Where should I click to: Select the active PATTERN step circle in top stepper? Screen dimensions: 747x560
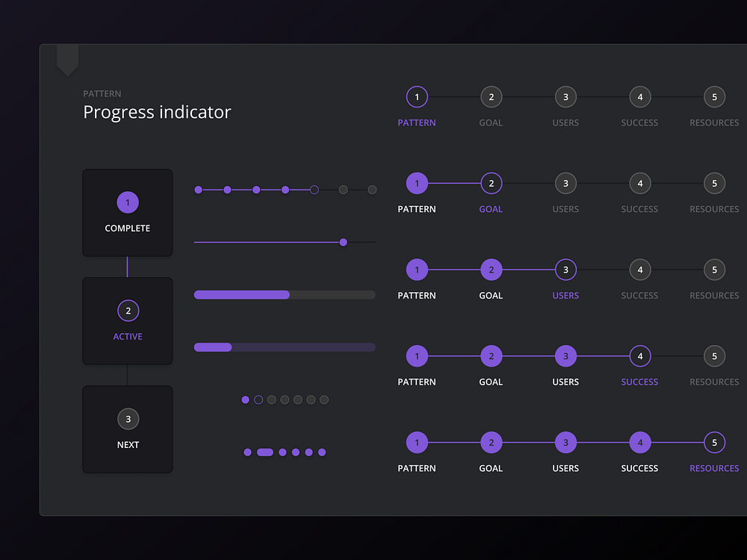click(417, 96)
